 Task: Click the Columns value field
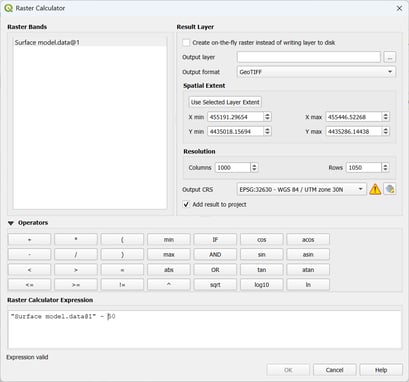coord(233,167)
